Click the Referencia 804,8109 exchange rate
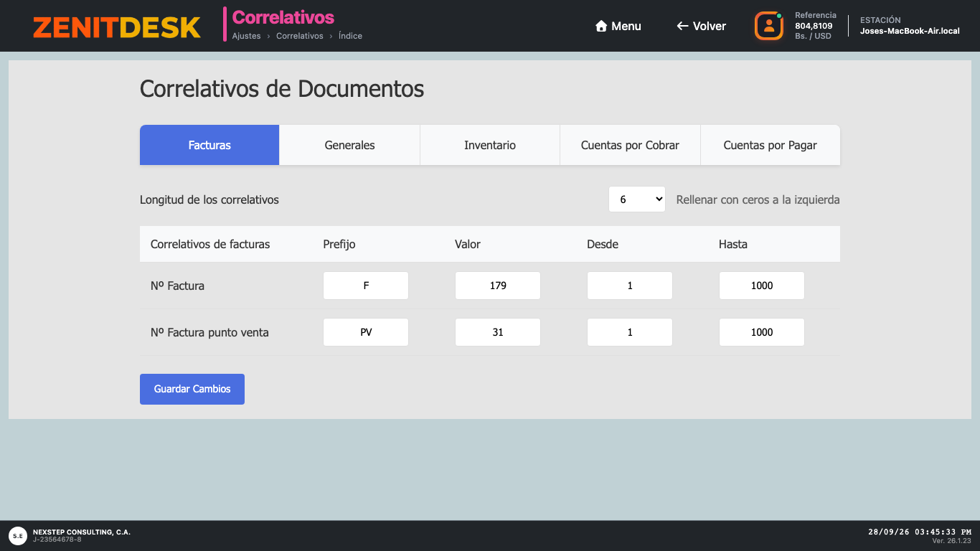This screenshot has height=551, width=980. coord(814,26)
